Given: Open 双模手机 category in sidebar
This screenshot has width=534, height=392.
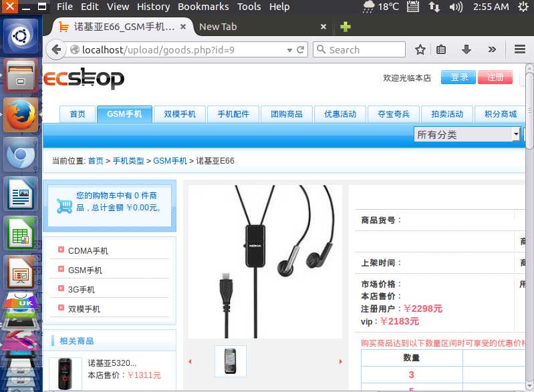Looking at the screenshot, I should click(84, 309).
